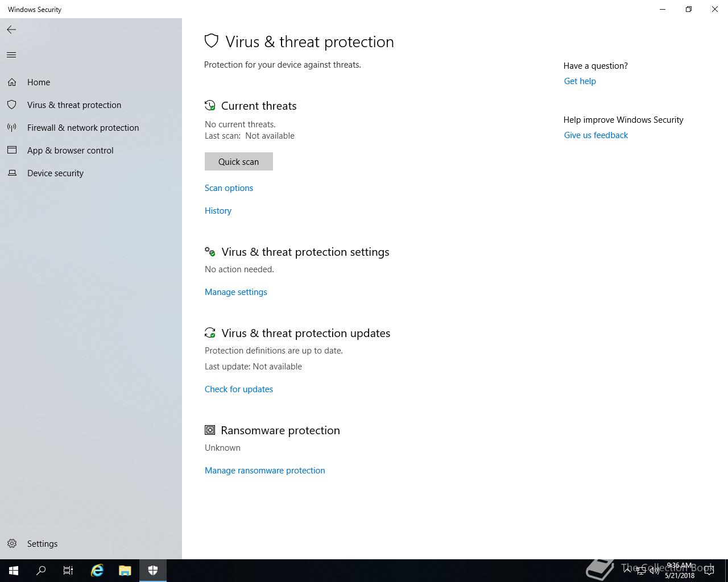Click the volume speaker tray icon
The image size is (728, 582).
pyautogui.click(x=655, y=571)
